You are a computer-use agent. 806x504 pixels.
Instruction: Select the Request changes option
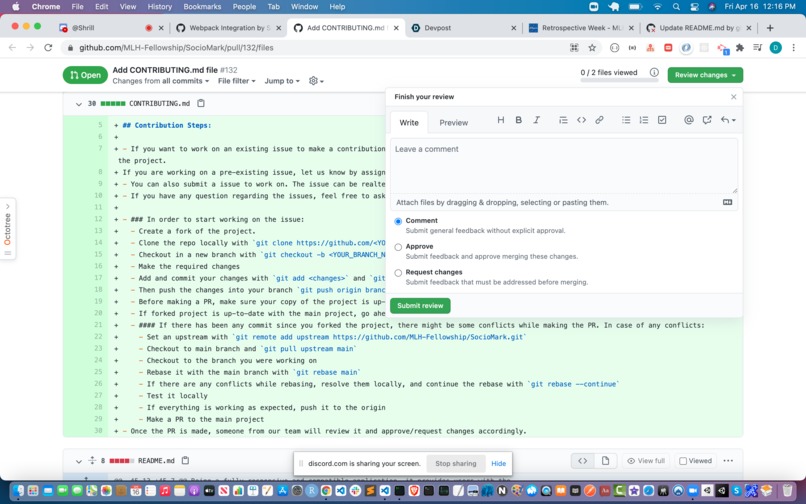pyautogui.click(x=398, y=273)
